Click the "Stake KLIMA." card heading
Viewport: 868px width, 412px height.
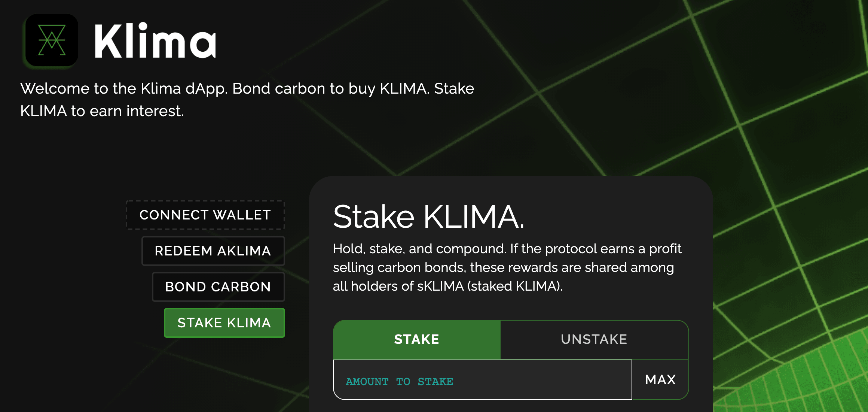(429, 216)
